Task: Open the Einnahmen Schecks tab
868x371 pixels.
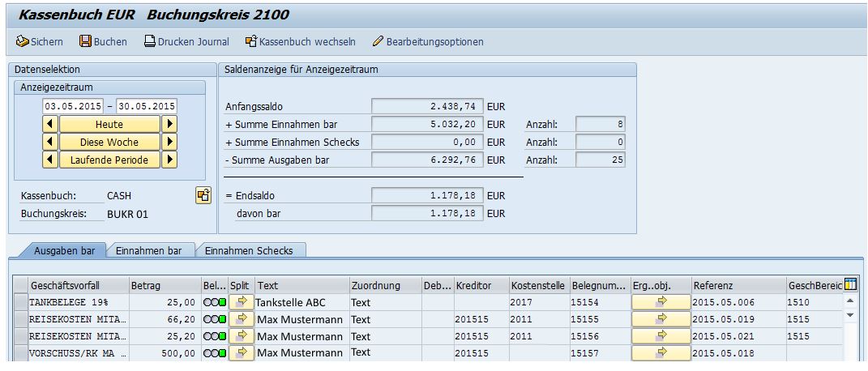Action: (x=248, y=251)
